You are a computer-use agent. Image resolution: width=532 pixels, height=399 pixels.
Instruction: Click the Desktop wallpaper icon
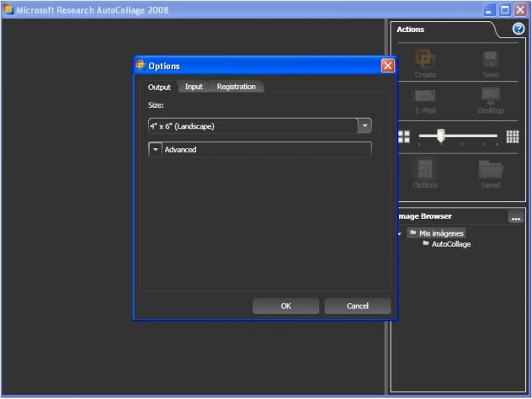coord(490,95)
